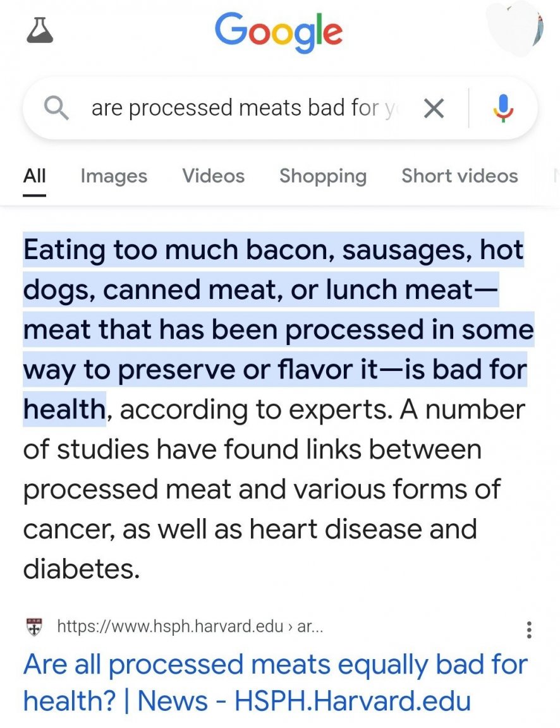Image resolution: width=560 pixels, height=728 pixels.
Task: Open Google Labs flask icon
Action: point(39,30)
